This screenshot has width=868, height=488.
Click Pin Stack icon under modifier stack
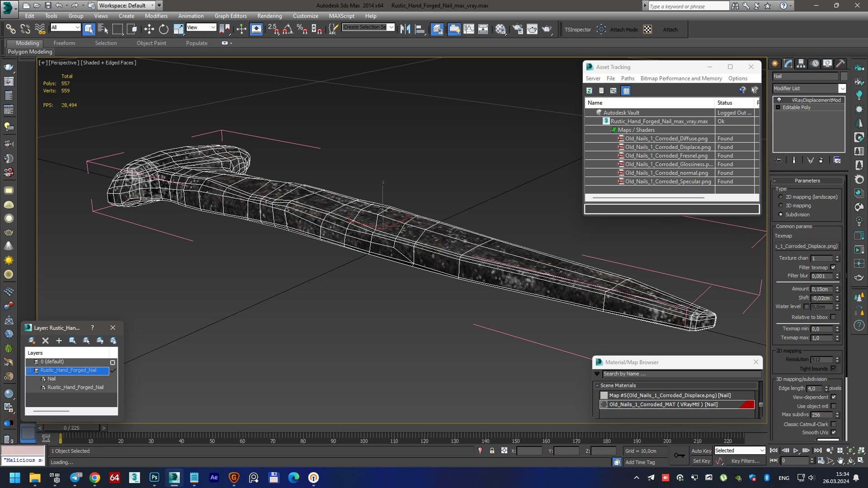[x=778, y=160]
